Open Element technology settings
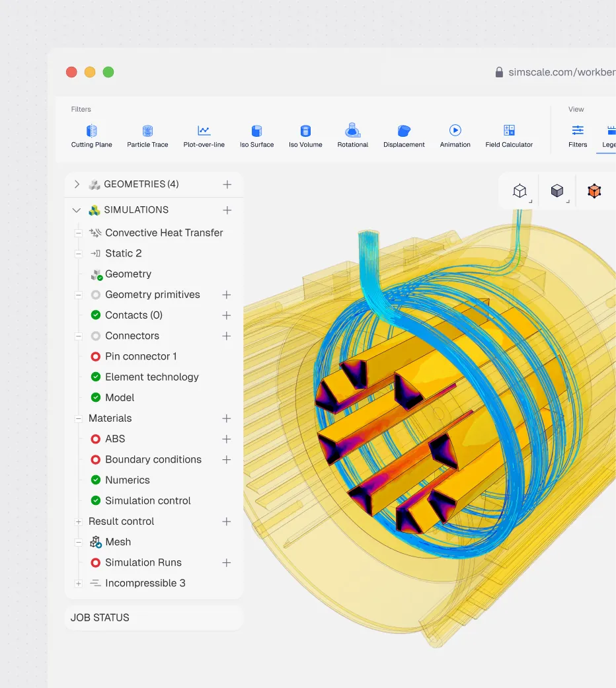The width and height of the screenshot is (616, 688). pyautogui.click(x=152, y=377)
